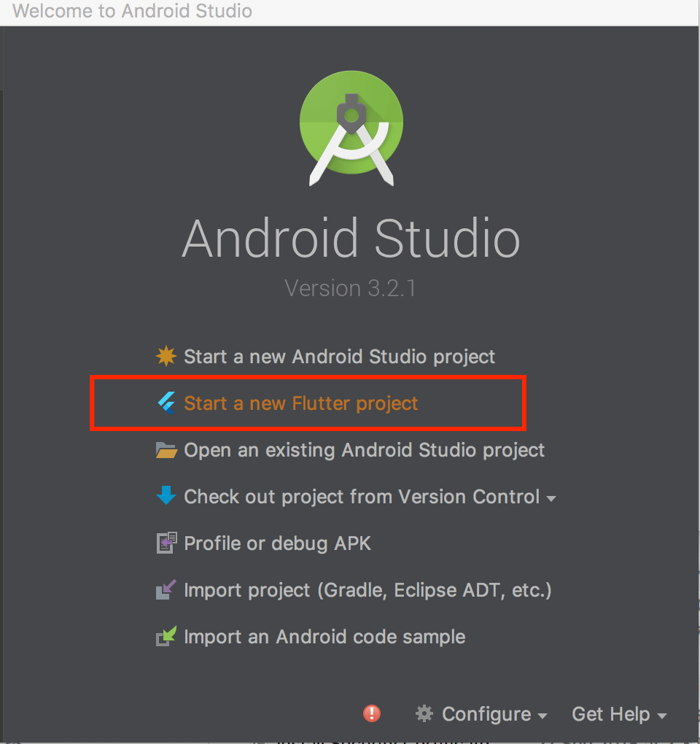The image size is (700, 744).
Task: Click the open folder icon
Action: pyautogui.click(x=166, y=450)
